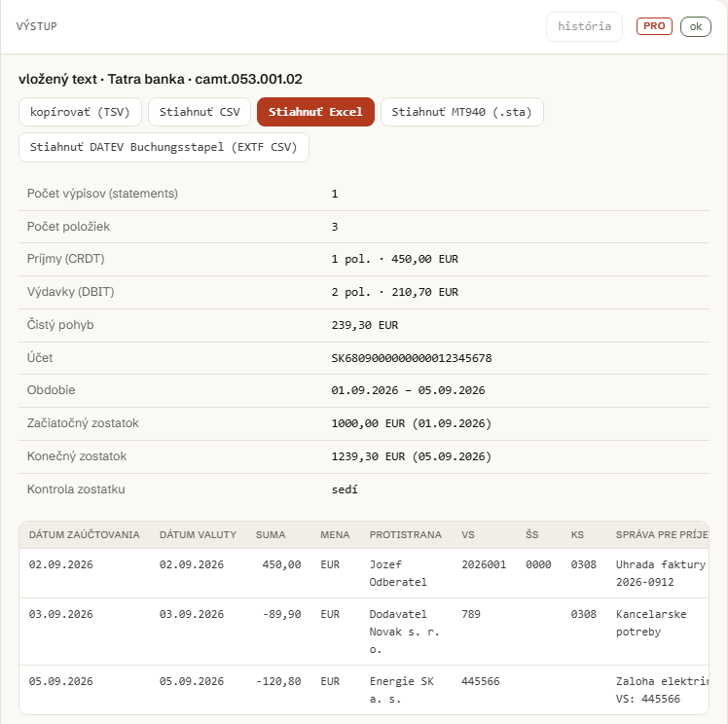Select value 1000,00 EUR (01.09.2026)

[412, 423]
